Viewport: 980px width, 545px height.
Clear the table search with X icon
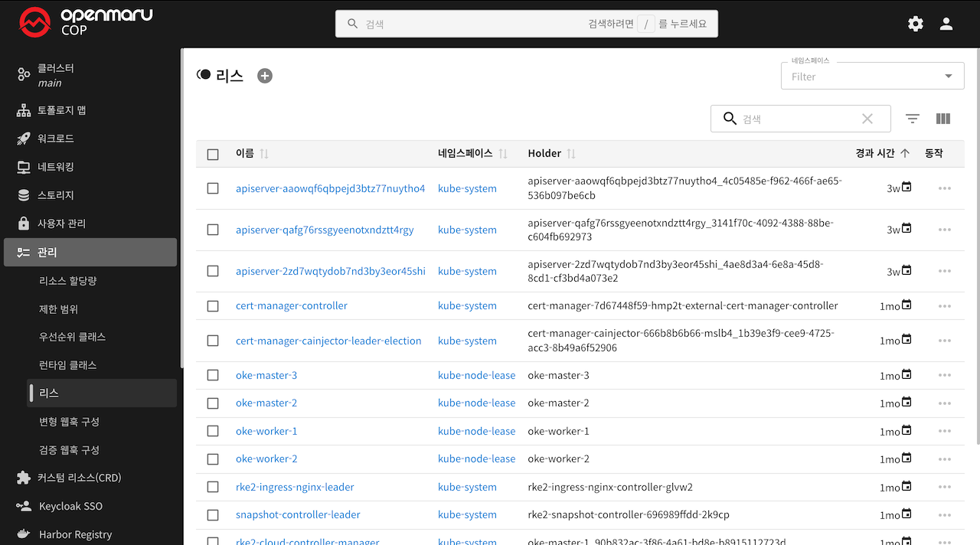(x=867, y=119)
